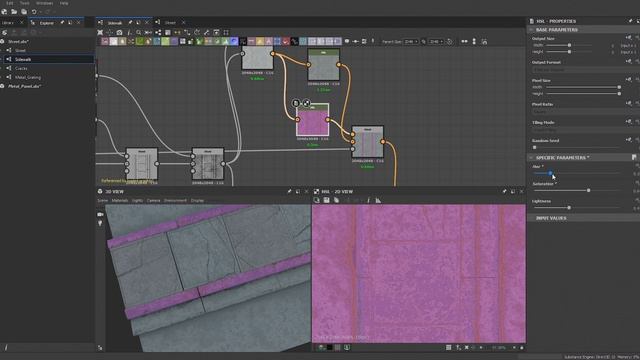
Task: Collapse the Specific Parameters section
Action: [531, 158]
